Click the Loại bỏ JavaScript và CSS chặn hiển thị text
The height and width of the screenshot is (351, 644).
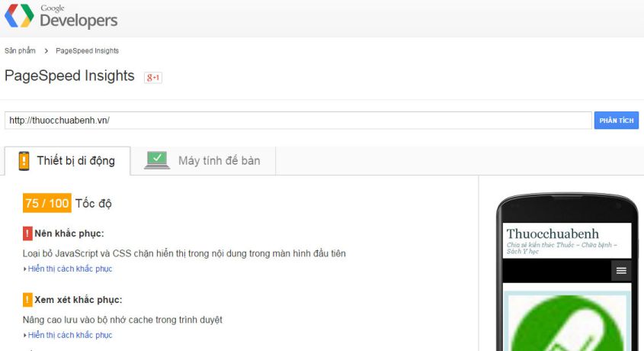184,253
